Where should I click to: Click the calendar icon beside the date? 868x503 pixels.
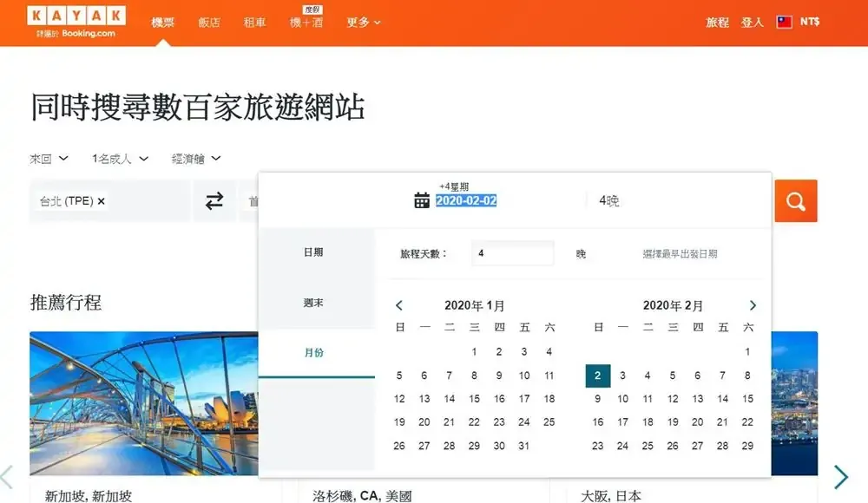(x=422, y=200)
